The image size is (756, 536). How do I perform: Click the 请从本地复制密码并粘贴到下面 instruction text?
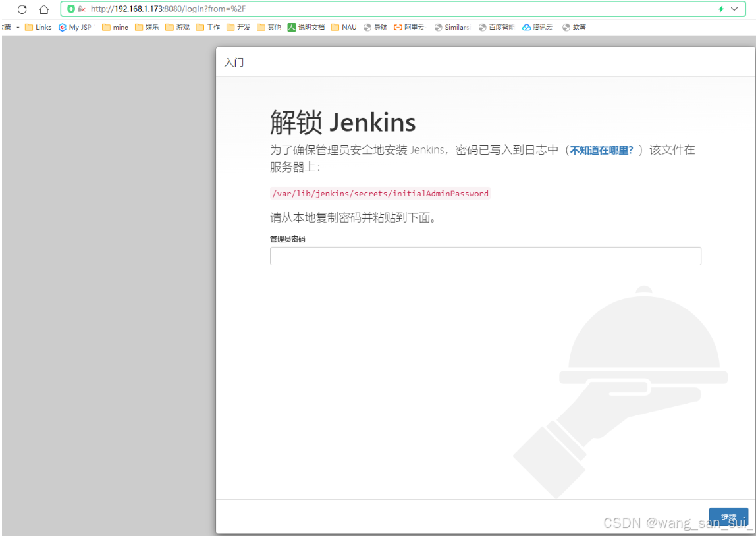[x=353, y=218]
